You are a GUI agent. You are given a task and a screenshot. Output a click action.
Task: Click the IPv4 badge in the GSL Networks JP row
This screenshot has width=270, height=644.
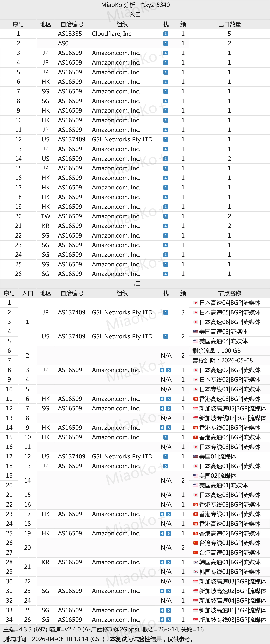(x=166, y=312)
